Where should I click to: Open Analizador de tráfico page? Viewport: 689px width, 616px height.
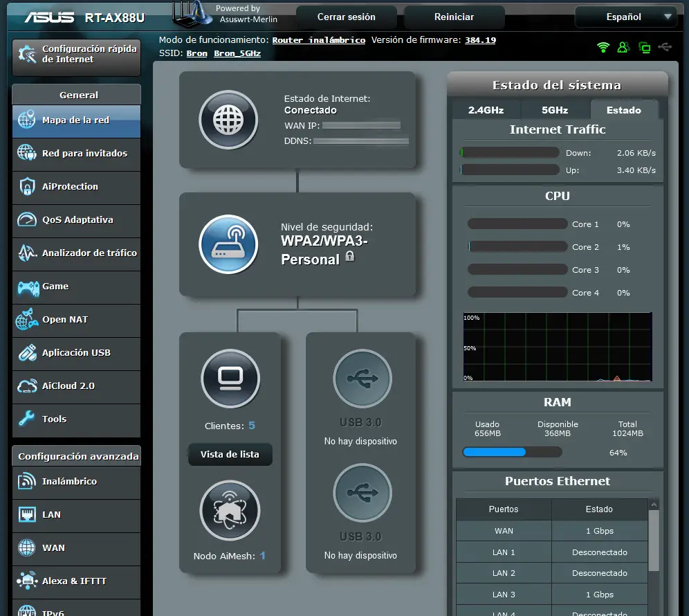click(77, 253)
